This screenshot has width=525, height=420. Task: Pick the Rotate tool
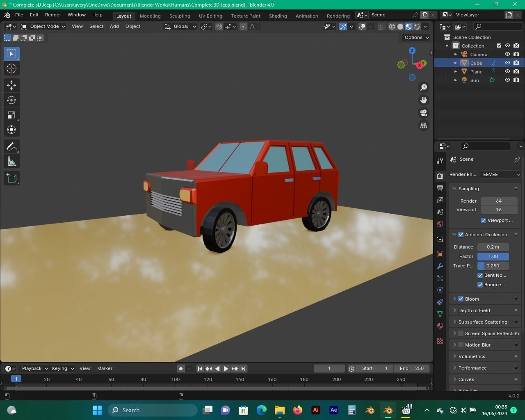[x=11, y=100]
